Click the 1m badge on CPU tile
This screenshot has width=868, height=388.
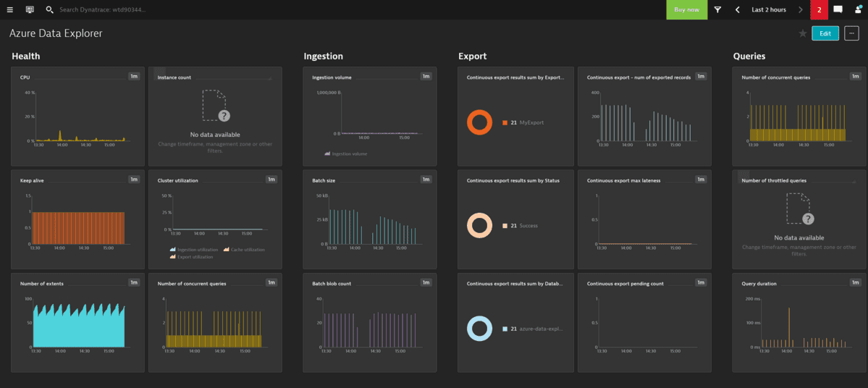pos(134,77)
